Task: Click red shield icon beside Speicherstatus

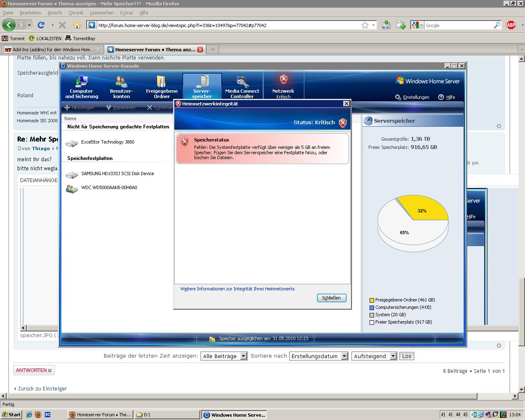Action: 185,142
